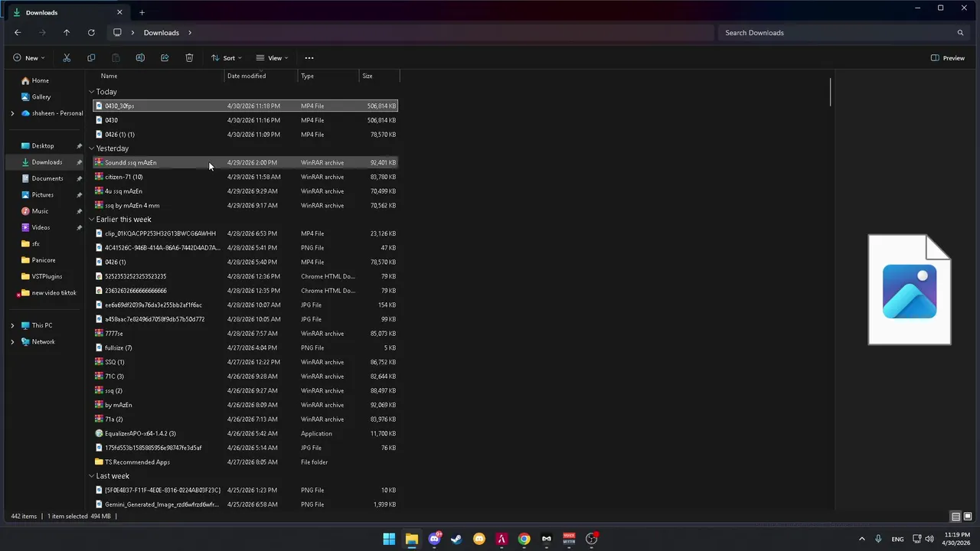Click the Delete trash icon in toolbar
Image resolution: width=980 pixels, height=551 pixels.
click(189, 58)
